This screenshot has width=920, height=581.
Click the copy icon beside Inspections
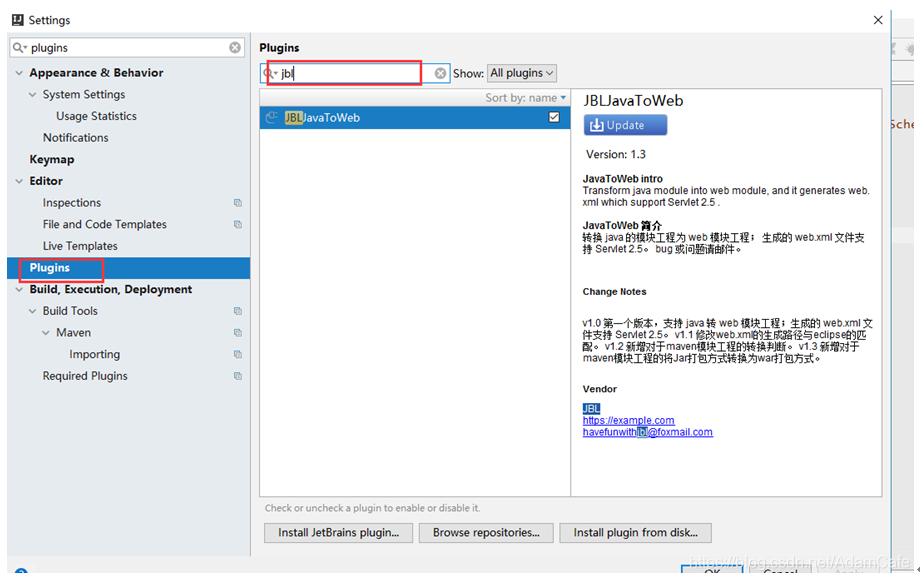tap(238, 202)
